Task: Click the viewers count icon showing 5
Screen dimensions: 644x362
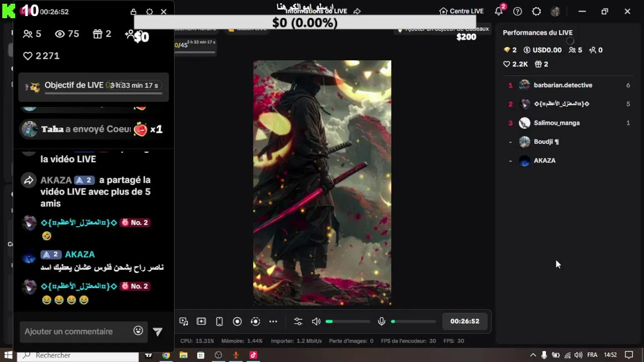Action: coord(28,34)
